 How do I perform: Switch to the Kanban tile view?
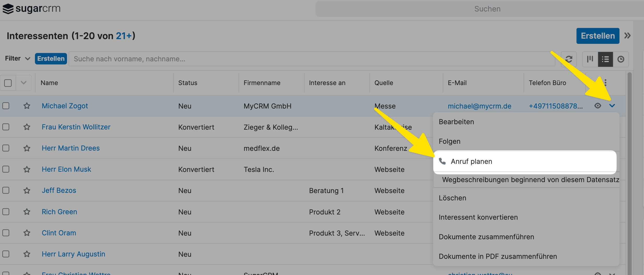point(590,59)
